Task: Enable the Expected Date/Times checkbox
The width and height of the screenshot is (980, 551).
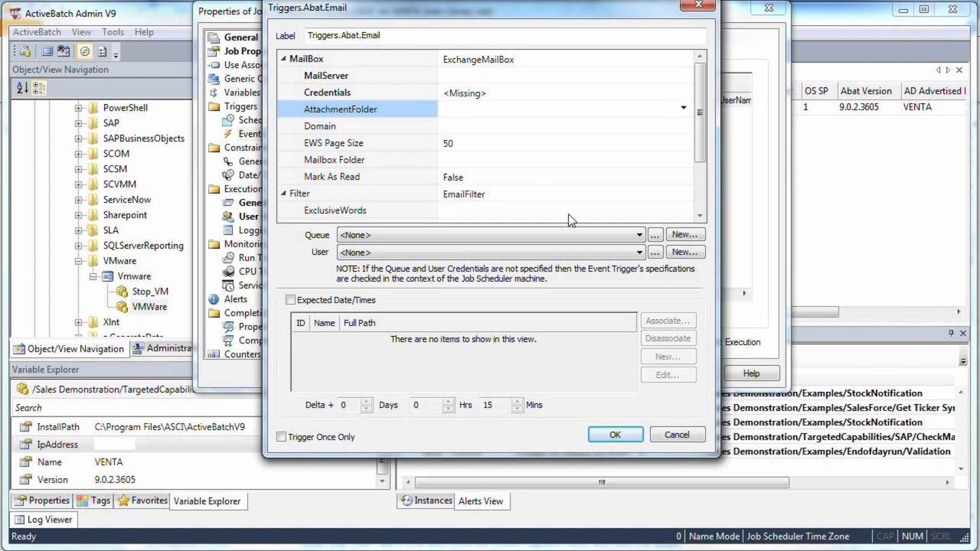Action: pyautogui.click(x=291, y=300)
